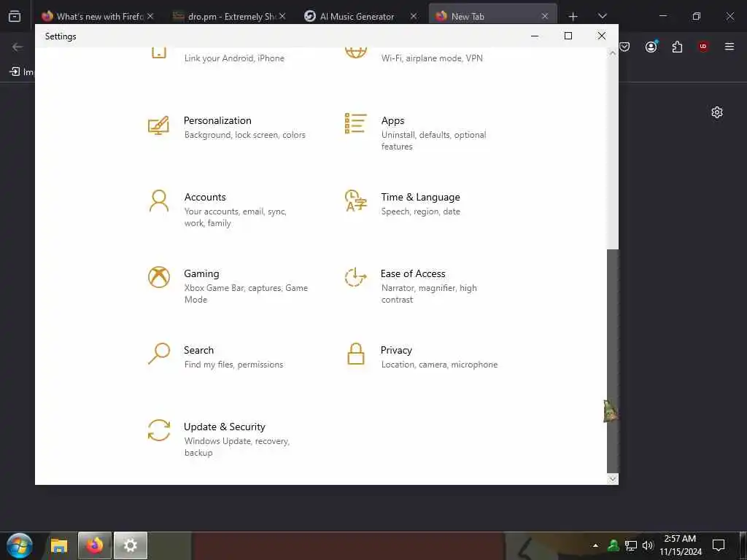
Task: Open the Apps settings icon
Action: click(x=356, y=124)
